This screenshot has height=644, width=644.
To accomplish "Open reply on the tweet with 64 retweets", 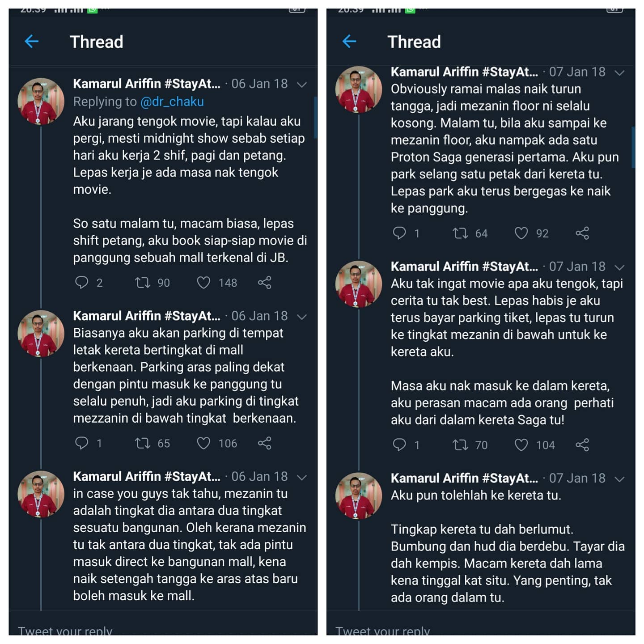I will point(399,233).
